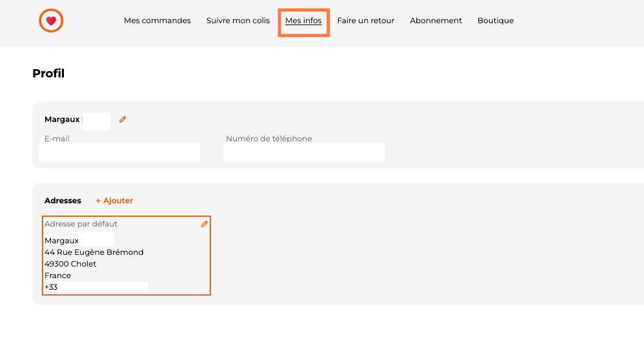Select the Mes infos tab
The height and width of the screenshot is (344, 644).
(x=303, y=21)
